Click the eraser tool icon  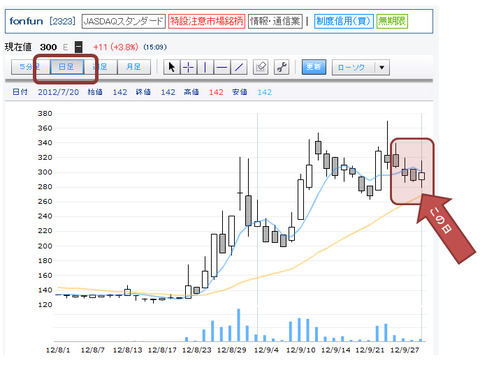tap(261, 67)
